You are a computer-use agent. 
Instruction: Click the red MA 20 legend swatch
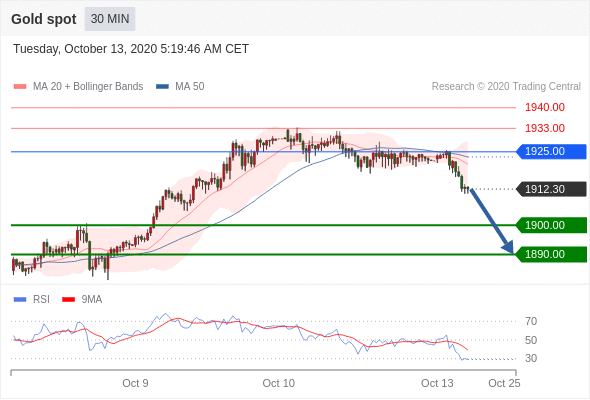click(20, 87)
